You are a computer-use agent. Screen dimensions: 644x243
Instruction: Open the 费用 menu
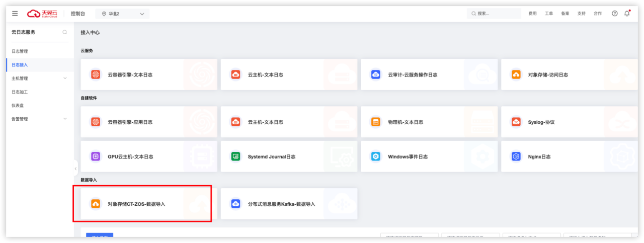point(532,14)
